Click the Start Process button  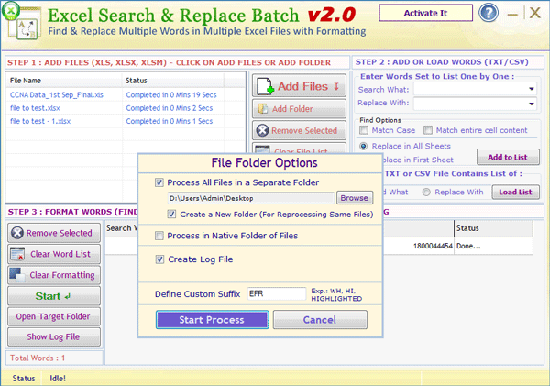212,320
